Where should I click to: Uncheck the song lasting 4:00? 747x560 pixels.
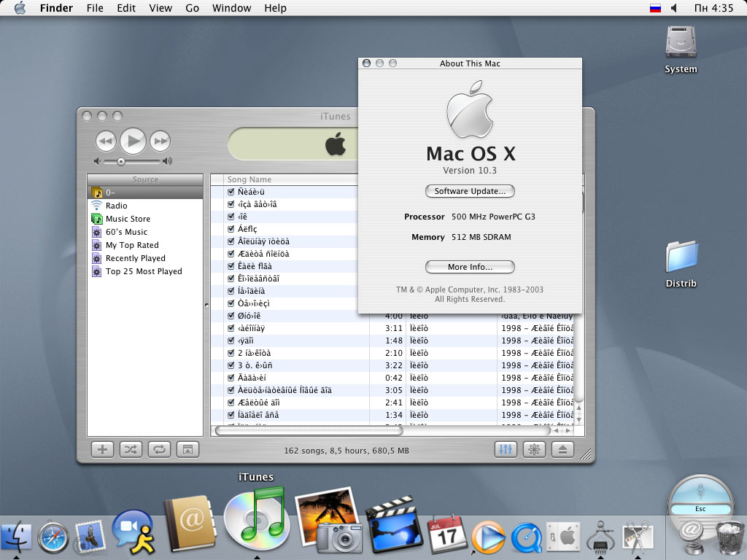point(231,316)
